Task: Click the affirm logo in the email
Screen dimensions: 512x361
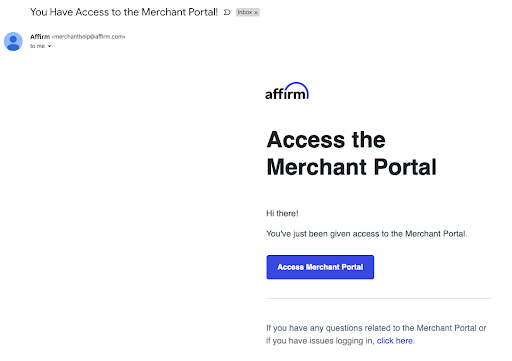Action: click(287, 91)
